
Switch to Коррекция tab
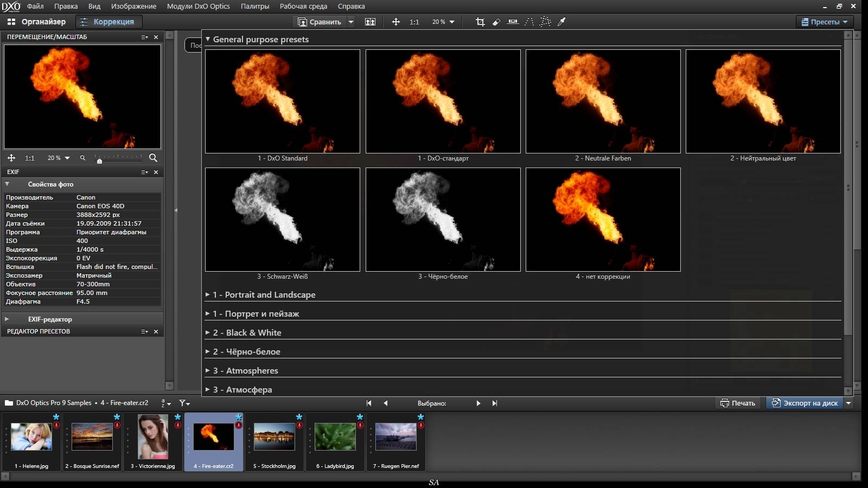point(108,22)
